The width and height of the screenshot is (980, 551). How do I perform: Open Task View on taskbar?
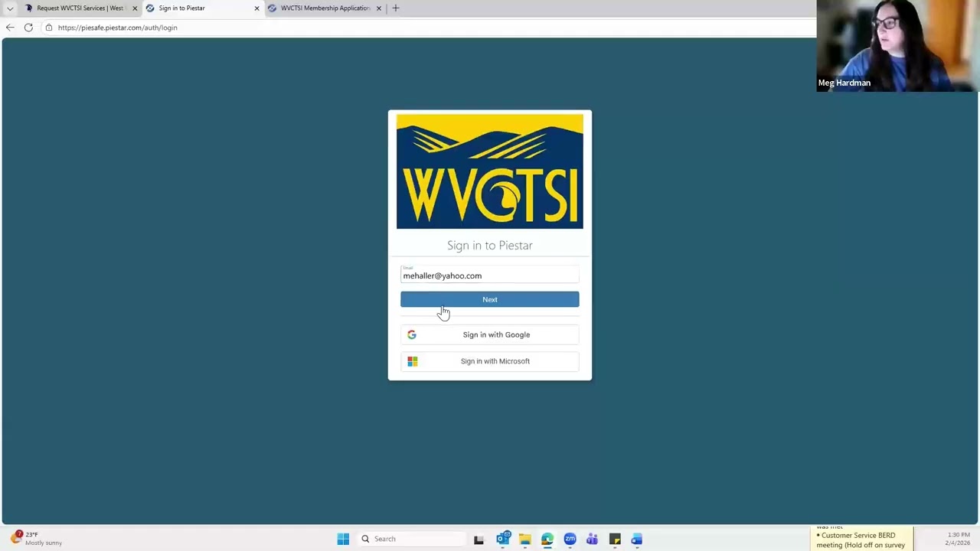[479, 540]
